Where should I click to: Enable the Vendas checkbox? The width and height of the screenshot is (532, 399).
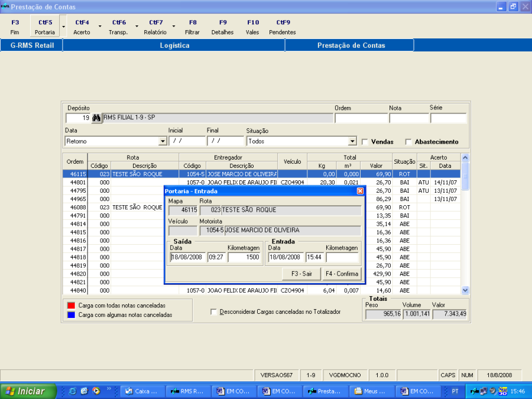365,142
